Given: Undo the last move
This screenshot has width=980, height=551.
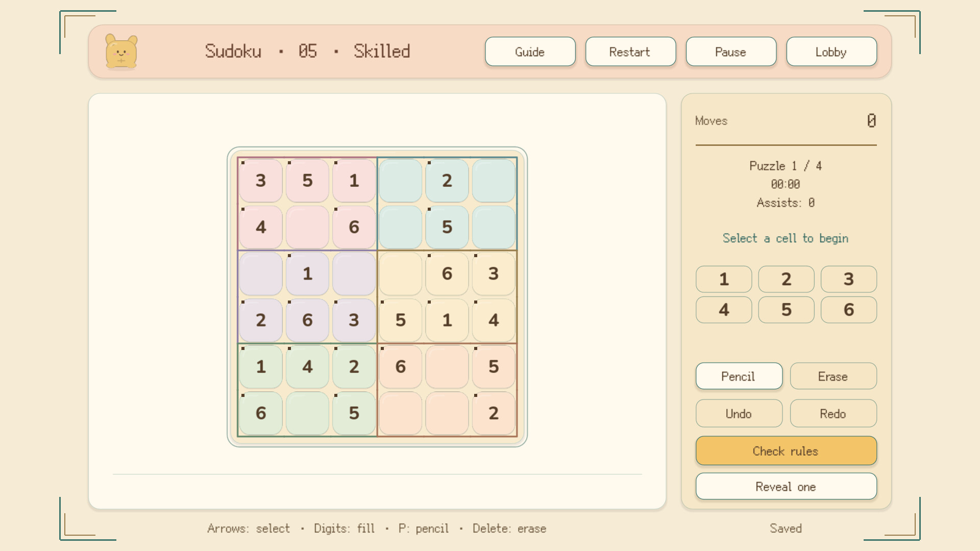Looking at the screenshot, I should point(739,413).
